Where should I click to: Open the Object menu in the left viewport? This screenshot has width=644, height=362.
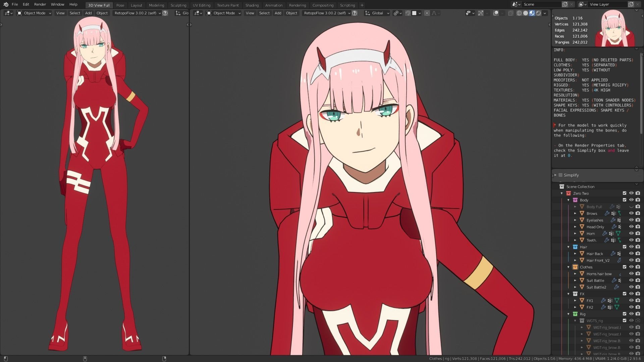pos(102,13)
